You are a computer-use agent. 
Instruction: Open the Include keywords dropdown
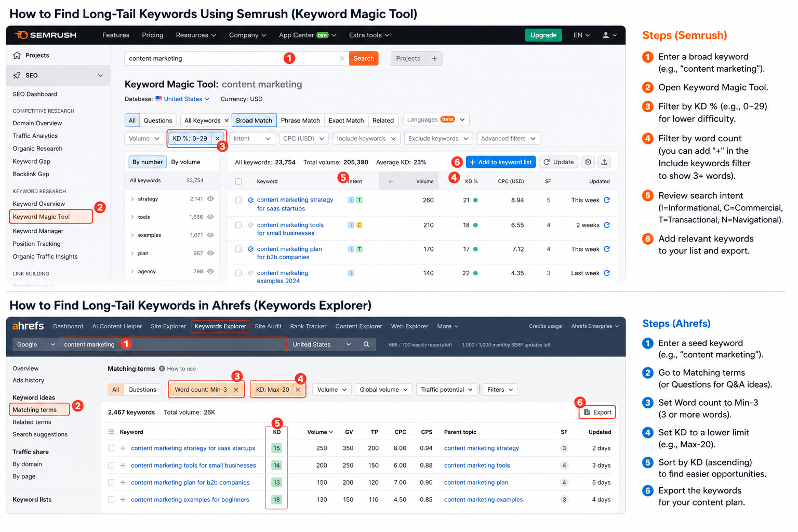366,139
